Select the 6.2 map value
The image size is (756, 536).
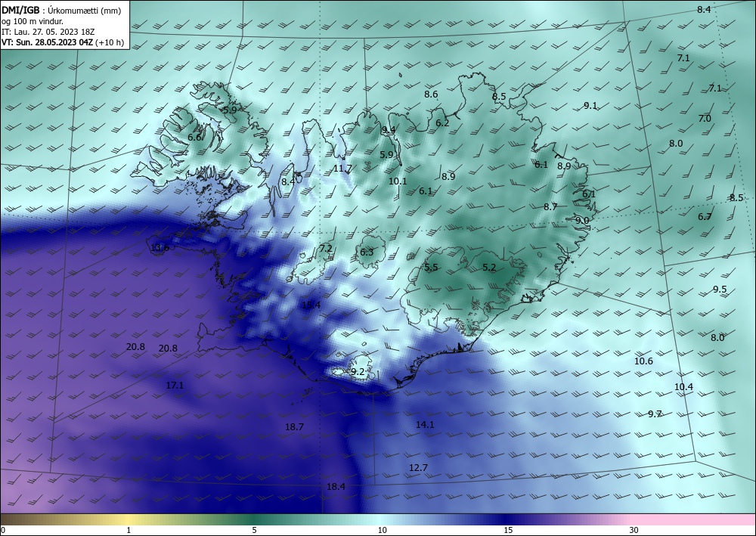(x=442, y=123)
